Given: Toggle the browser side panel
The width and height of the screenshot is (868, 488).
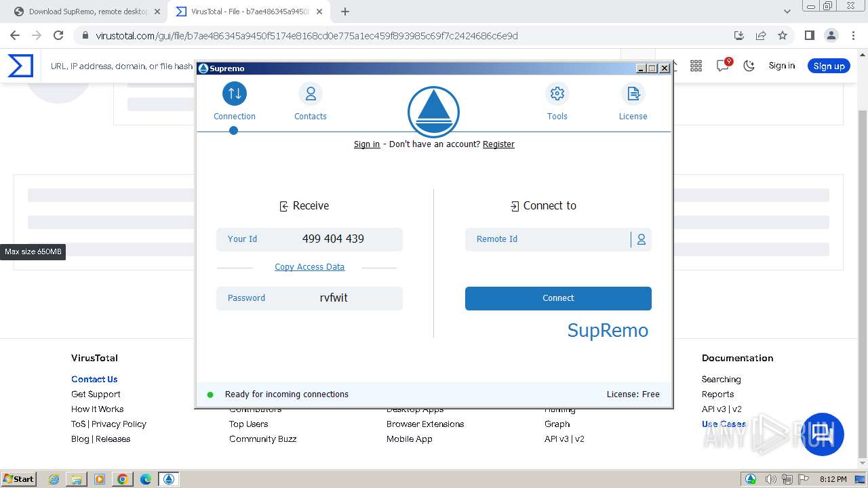Looking at the screenshot, I should tap(809, 35).
